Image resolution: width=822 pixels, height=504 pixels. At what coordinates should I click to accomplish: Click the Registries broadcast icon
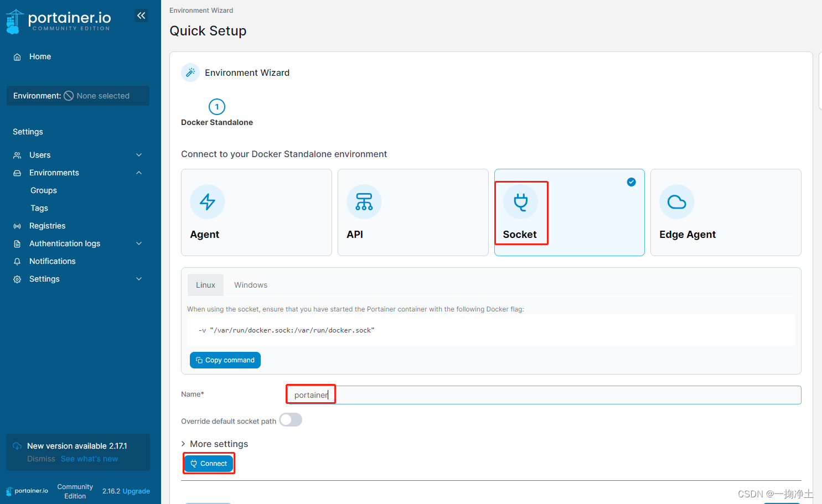click(x=17, y=226)
